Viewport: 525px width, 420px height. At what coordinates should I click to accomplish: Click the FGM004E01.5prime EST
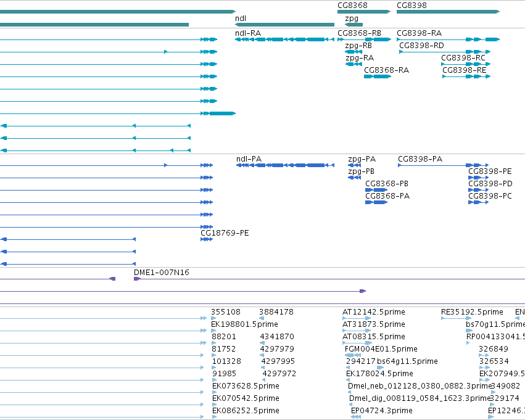tap(352, 355)
